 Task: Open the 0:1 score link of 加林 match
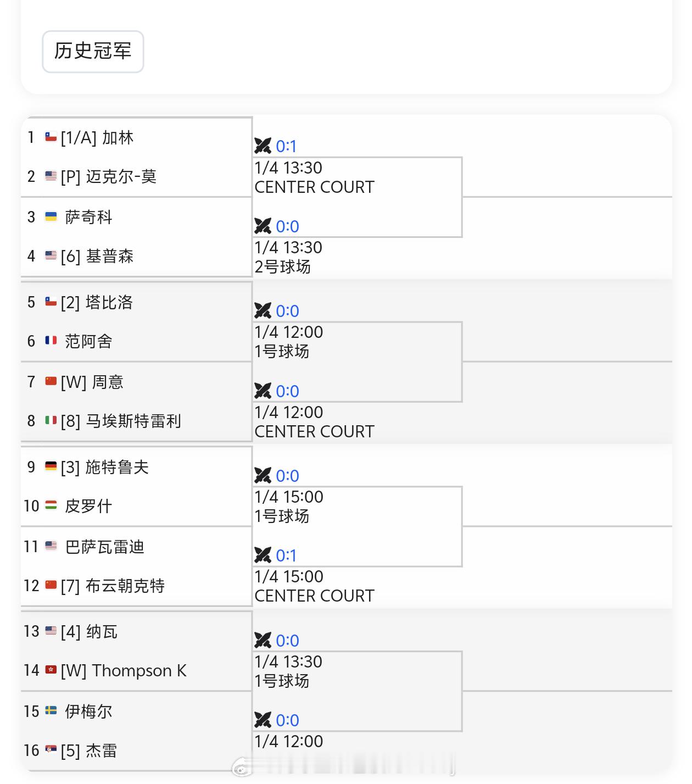[x=287, y=146]
